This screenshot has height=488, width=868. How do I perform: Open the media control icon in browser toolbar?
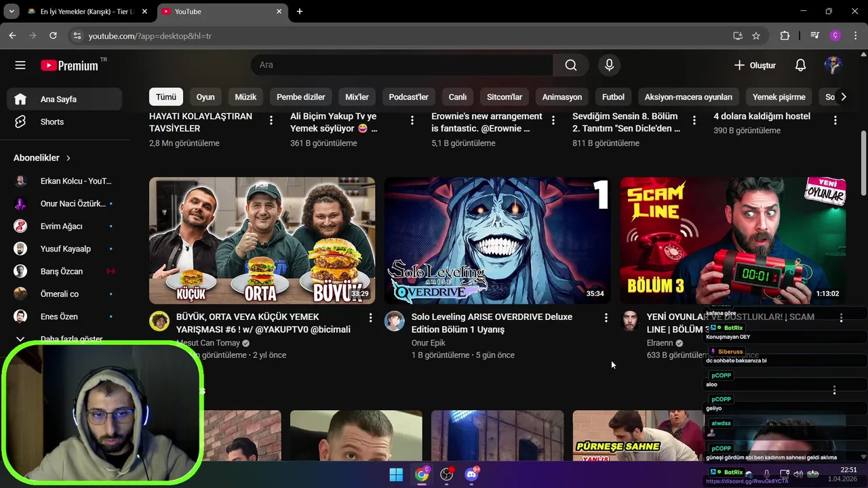(x=815, y=36)
